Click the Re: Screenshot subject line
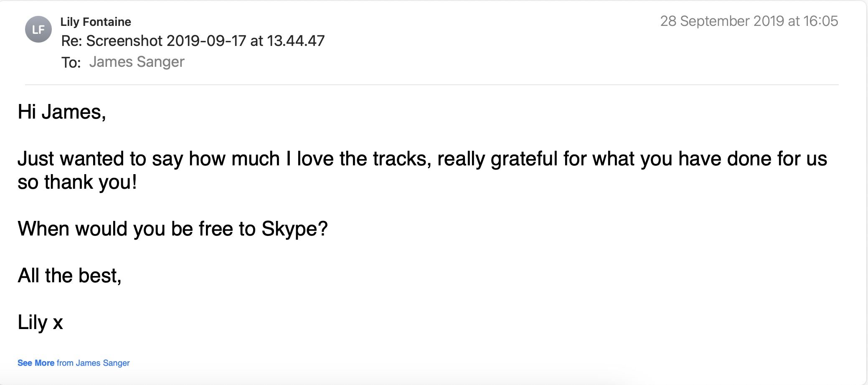Screen dimensions: 868x385 [x=193, y=41]
